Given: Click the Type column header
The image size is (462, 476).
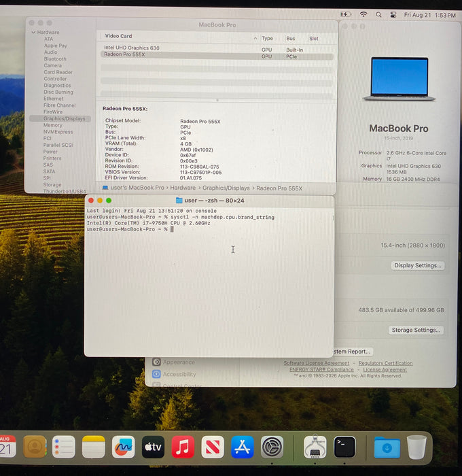Looking at the screenshot, I should click(267, 38).
